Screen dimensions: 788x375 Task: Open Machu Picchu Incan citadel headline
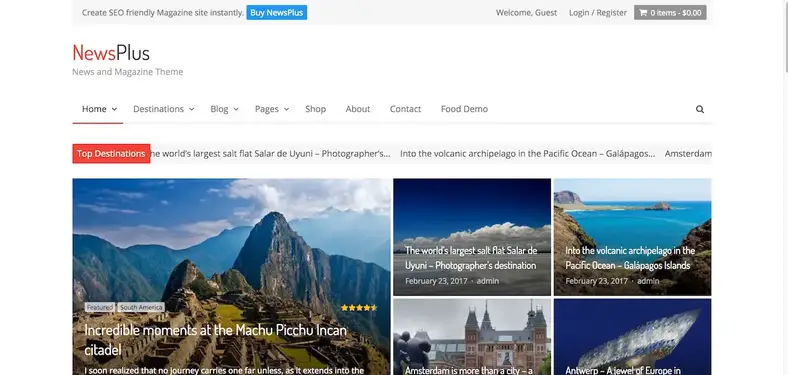tap(216, 340)
